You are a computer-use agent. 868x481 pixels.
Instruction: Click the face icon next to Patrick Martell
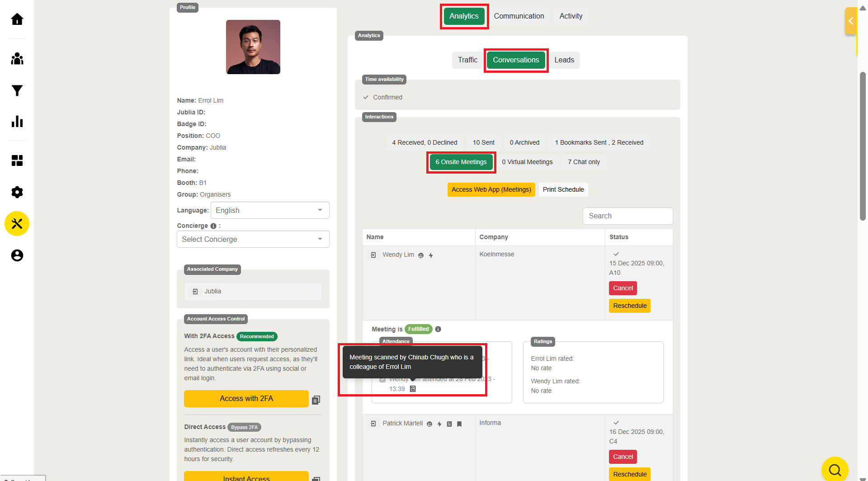pyautogui.click(x=429, y=424)
